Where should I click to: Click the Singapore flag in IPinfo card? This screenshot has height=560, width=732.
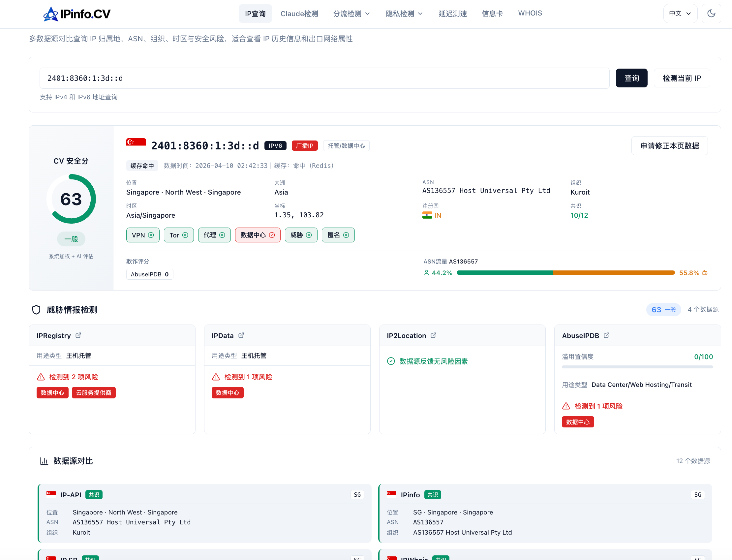[x=391, y=494]
